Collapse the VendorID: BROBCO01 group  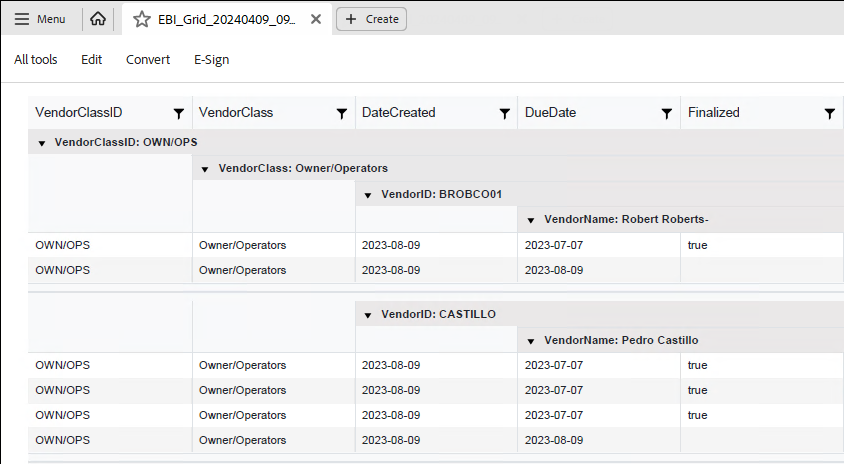point(368,194)
